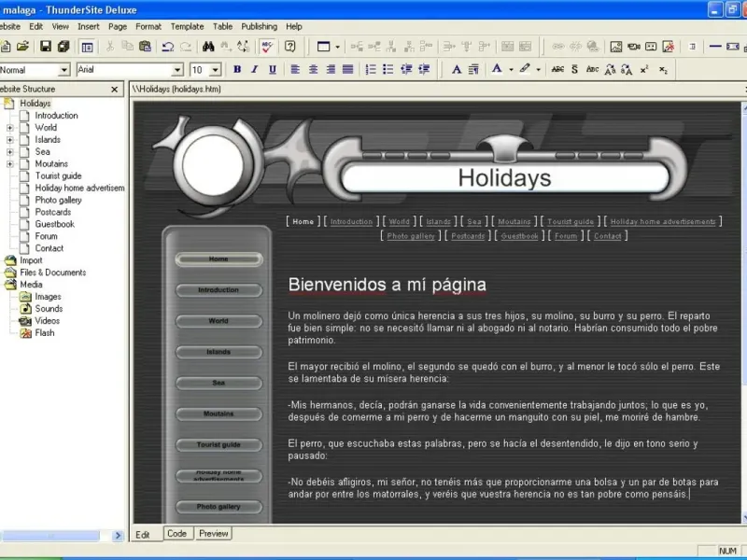Align text right
The height and width of the screenshot is (560, 747).
(331, 69)
